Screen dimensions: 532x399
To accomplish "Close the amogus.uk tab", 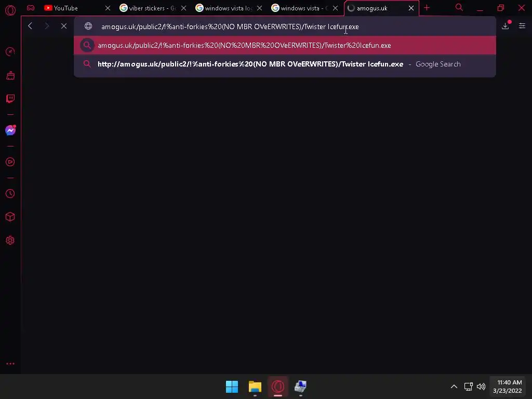I will 411,8.
